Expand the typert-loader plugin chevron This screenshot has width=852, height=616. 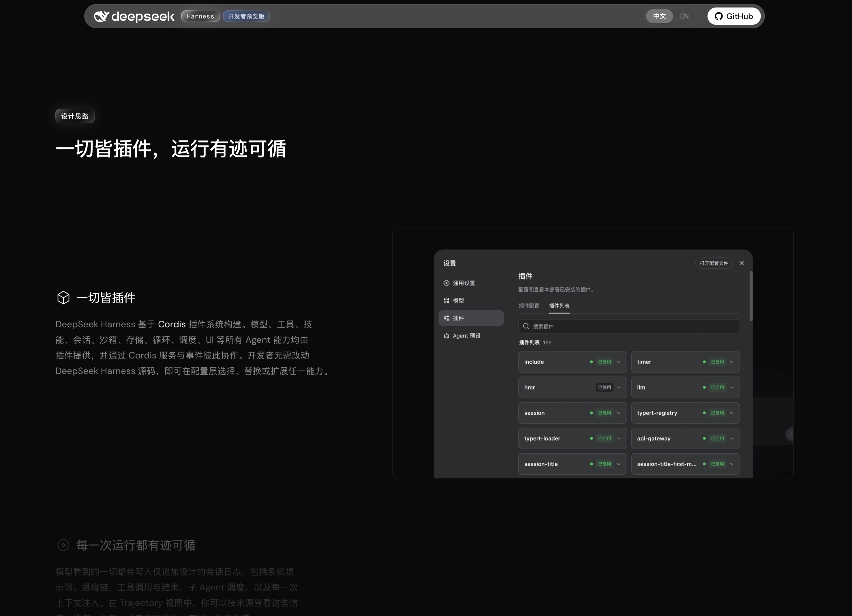pyautogui.click(x=619, y=438)
